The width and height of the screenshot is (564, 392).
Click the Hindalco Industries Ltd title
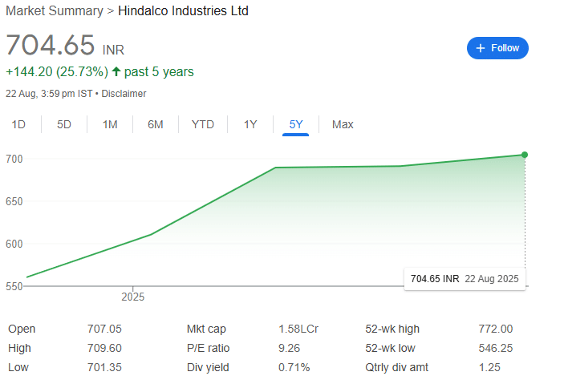tap(183, 10)
